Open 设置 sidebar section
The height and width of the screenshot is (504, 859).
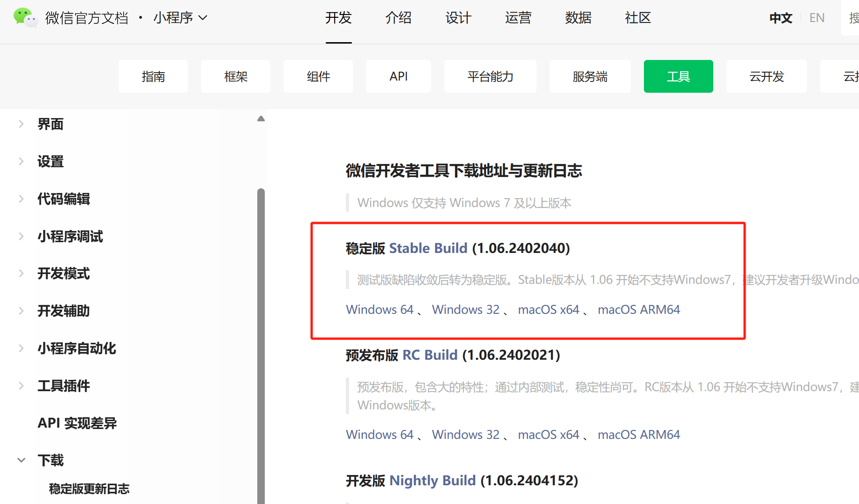[51, 162]
